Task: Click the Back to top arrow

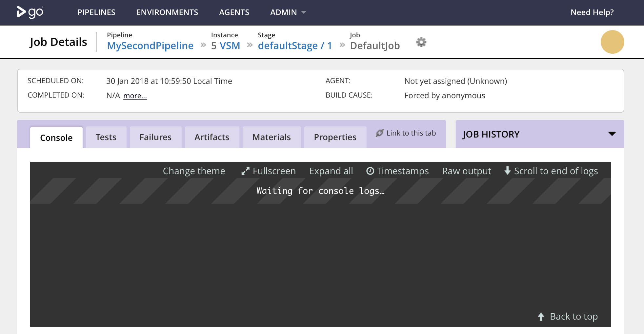Action: (541, 316)
